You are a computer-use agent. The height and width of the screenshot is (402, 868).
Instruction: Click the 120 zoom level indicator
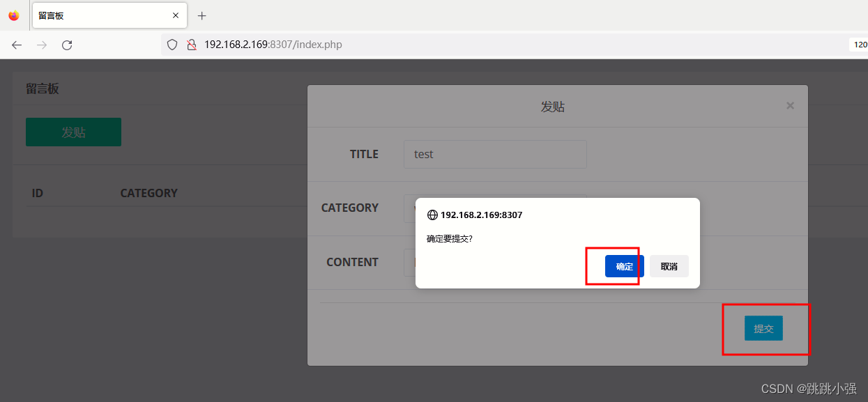pyautogui.click(x=860, y=45)
